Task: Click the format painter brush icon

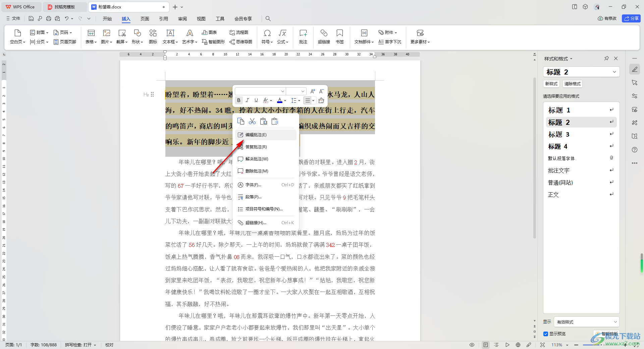Action: point(321,100)
